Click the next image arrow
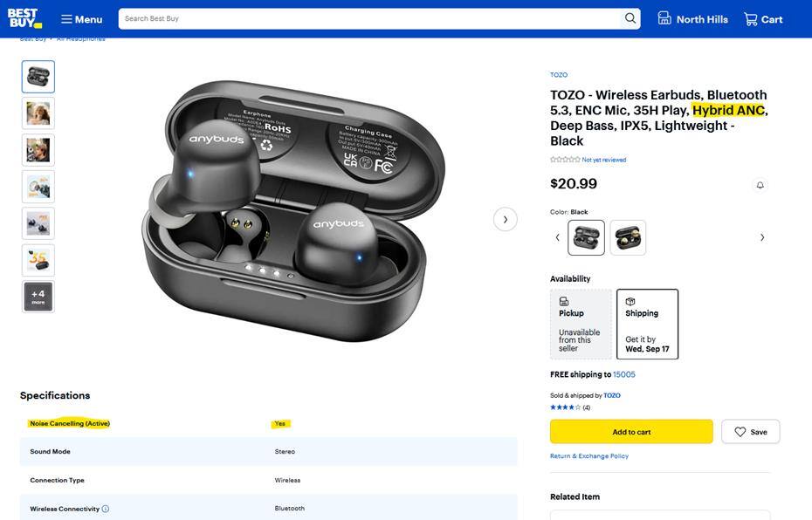 coord(505,219)
